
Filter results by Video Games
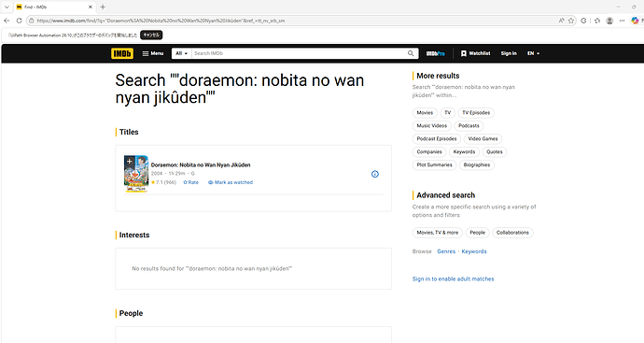[483, 139]
